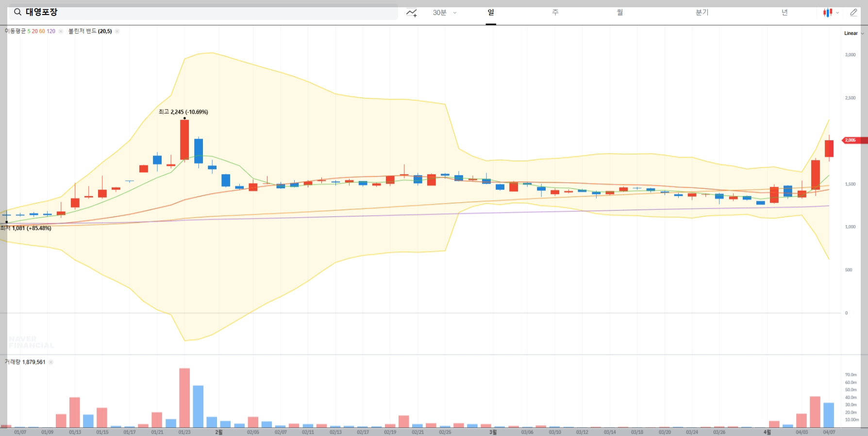Image resolution: width=868 pixels, height=436 pixels.
Task: Click the 04/07 date axis label
Action: [x=829, y=432]
